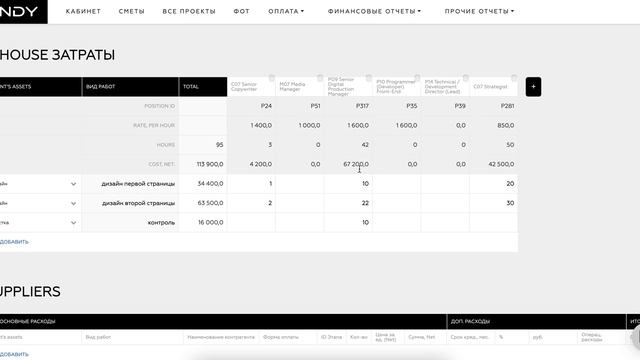Open the ФОТ section
Screen dimensions: 640x360
(241, 11)
